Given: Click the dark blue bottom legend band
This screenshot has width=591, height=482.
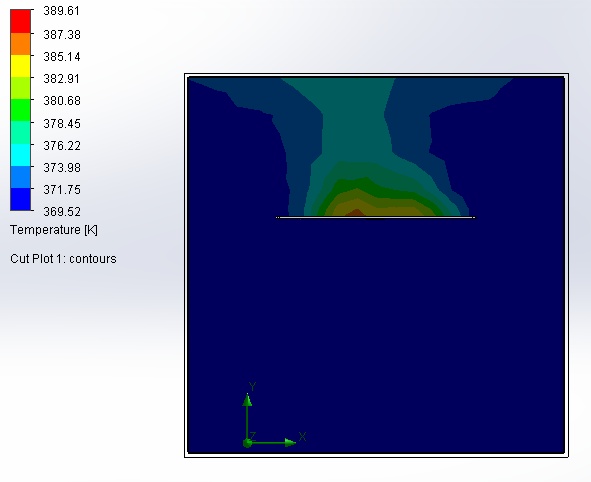Looking at the screenshot, I should click(20, 199).
